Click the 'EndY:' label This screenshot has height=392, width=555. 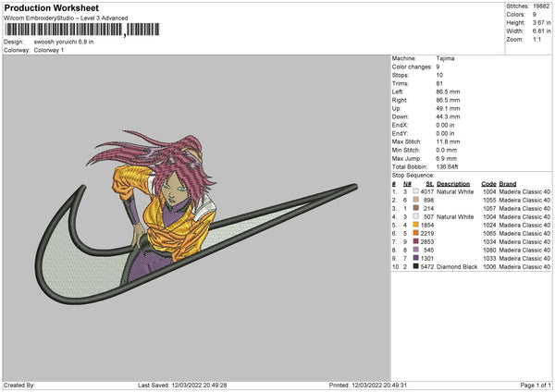[x=400, y=133]
